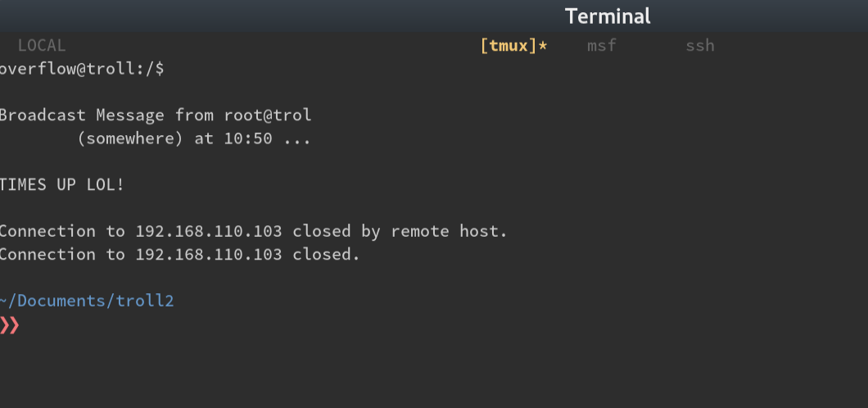Click the word closed. ending the last connection line
Image resolution: width=868 pixels, height=408 pixels.
click(326, 255)
